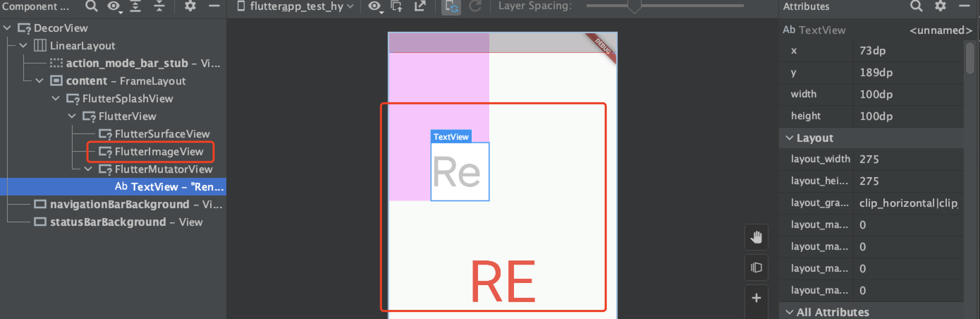Screen dimensions: 980x319
Task: Select the TextView "Ren..." row
Action: pos(113,187)
